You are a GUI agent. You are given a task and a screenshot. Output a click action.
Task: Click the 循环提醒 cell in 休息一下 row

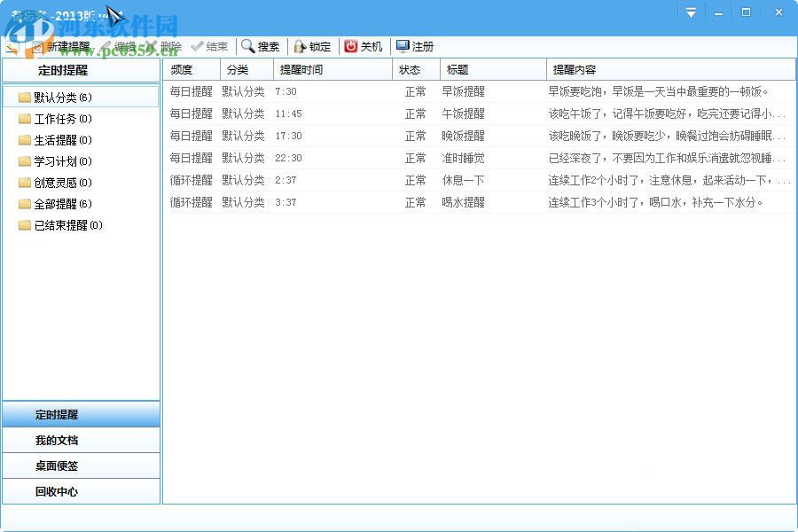[x=191, y=180]
